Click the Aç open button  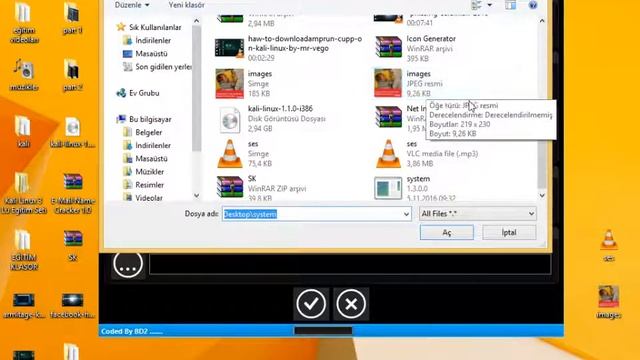pyautogui.click(x=447, y=233)
